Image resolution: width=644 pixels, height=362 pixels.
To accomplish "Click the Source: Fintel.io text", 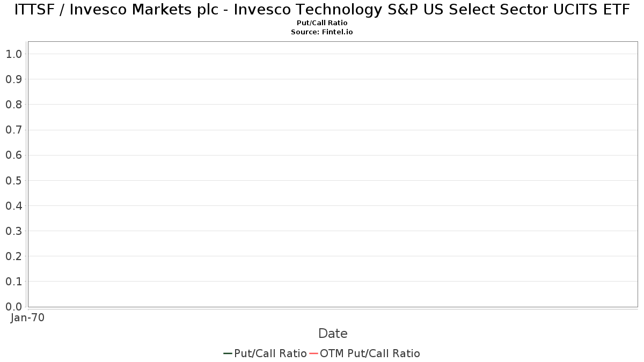I will 322,32.
